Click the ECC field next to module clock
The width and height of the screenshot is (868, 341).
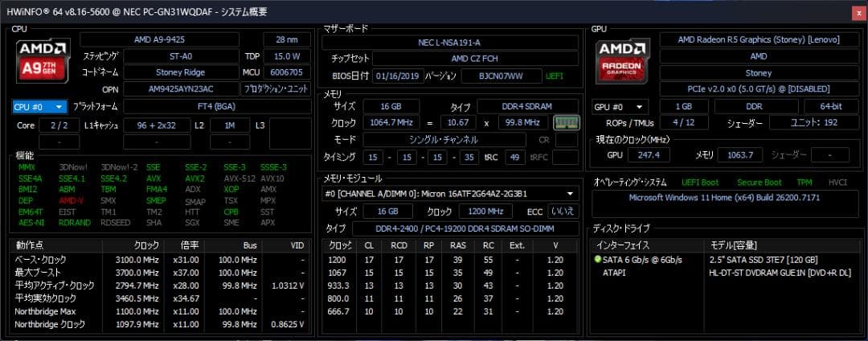click(x=563, y=212)
